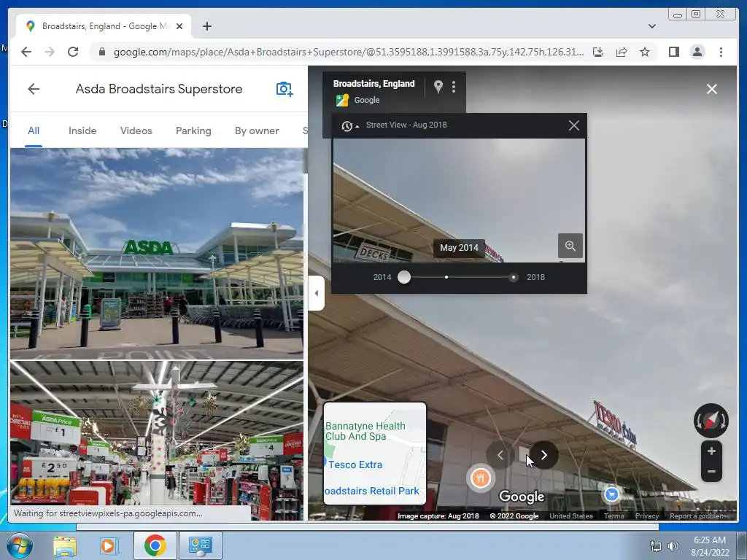This screenshot has width=747, height=560.
Task: Click the United States link
Action: (570, 516)
